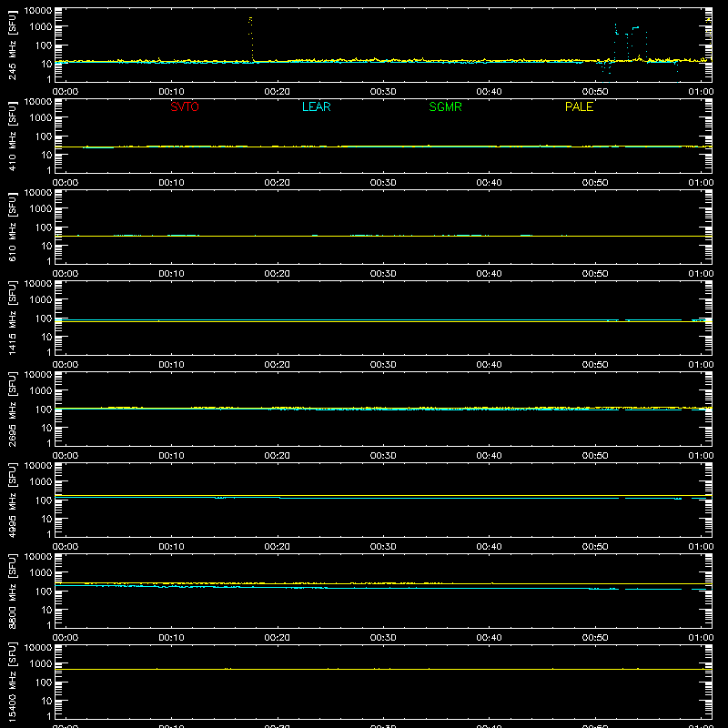Click the yellow burst spike in 245 MHz plot
Viewport: 728px width, 728px height.
point(251,38)
